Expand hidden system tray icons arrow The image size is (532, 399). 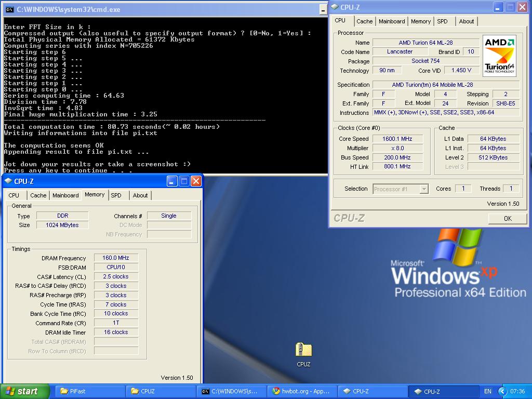pyautogui.click(x=502, y=392)
